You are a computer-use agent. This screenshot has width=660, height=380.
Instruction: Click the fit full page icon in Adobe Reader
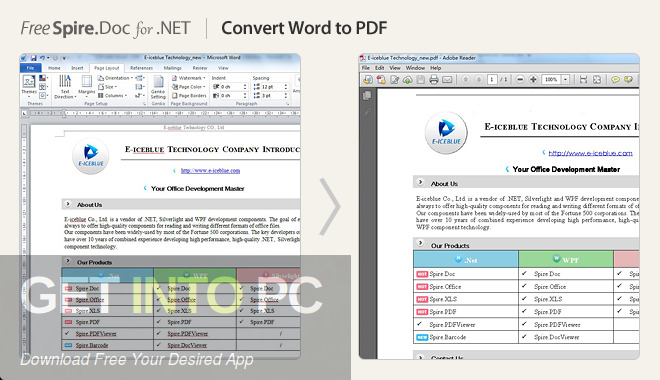597,79
